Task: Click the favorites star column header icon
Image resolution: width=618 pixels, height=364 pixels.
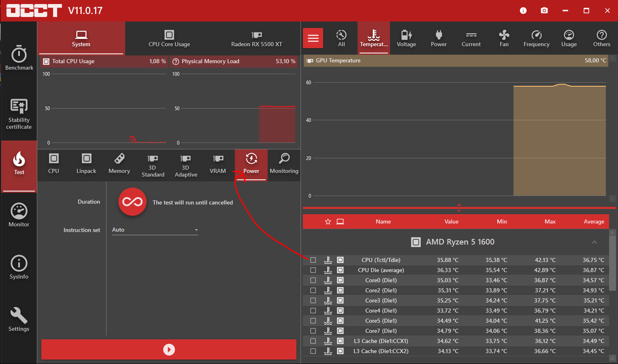Action: pos(328,221)
